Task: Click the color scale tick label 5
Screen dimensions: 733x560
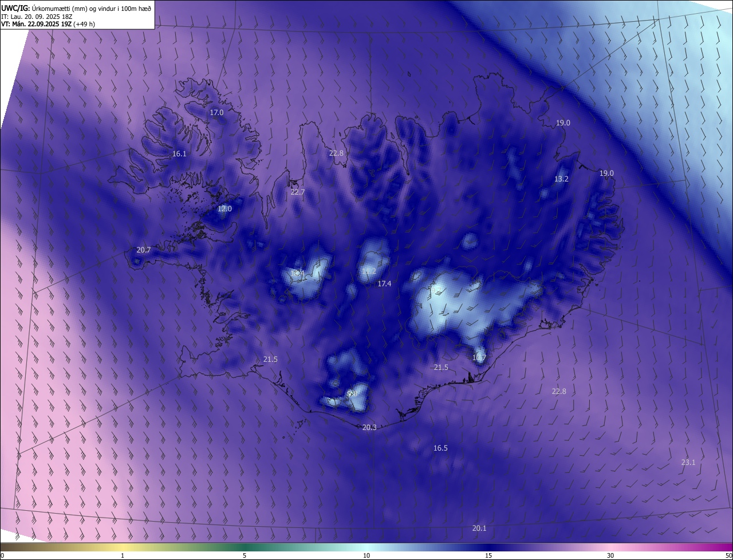Action: [245, 555]
